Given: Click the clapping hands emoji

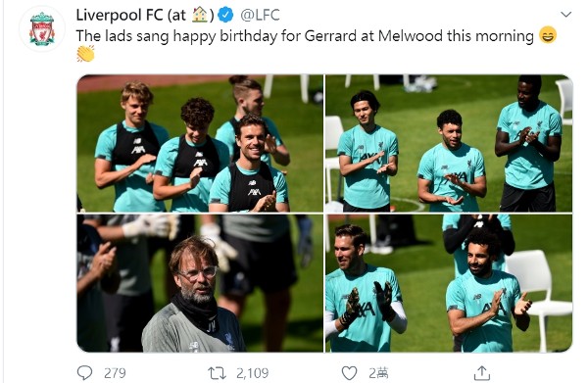Looking at the screenshot, I should [85, 54].
